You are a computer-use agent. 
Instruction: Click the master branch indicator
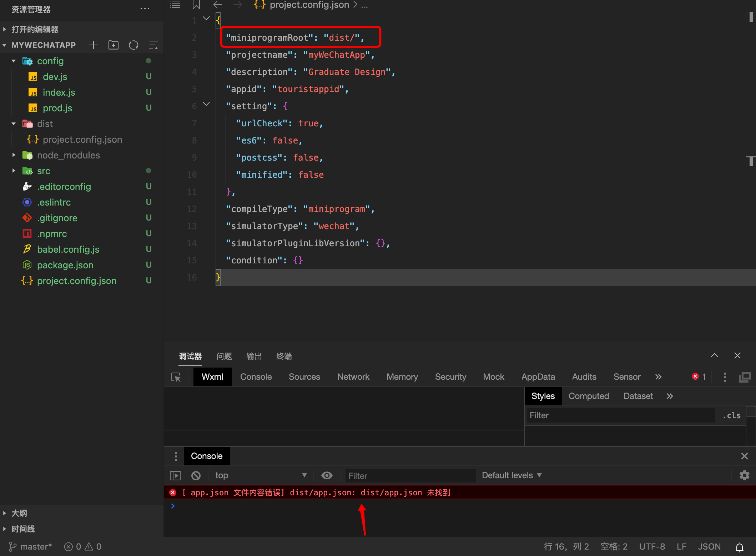coord(31,547)
